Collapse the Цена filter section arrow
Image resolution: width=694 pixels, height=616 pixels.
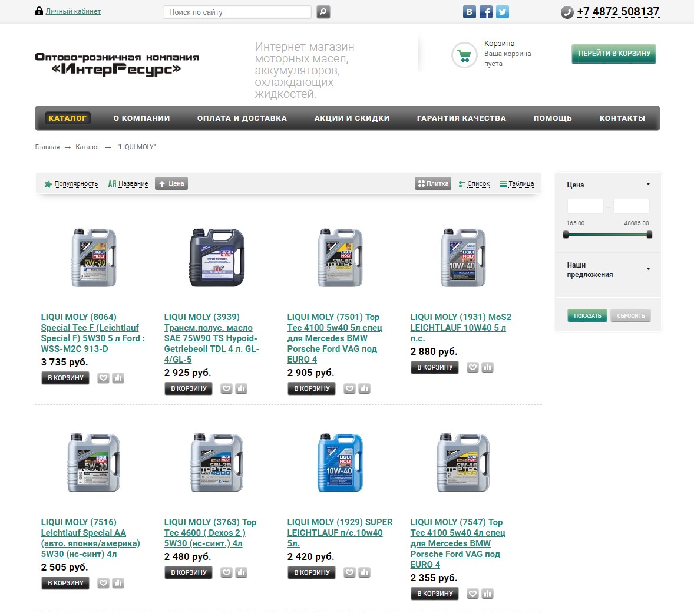point(648,185)
